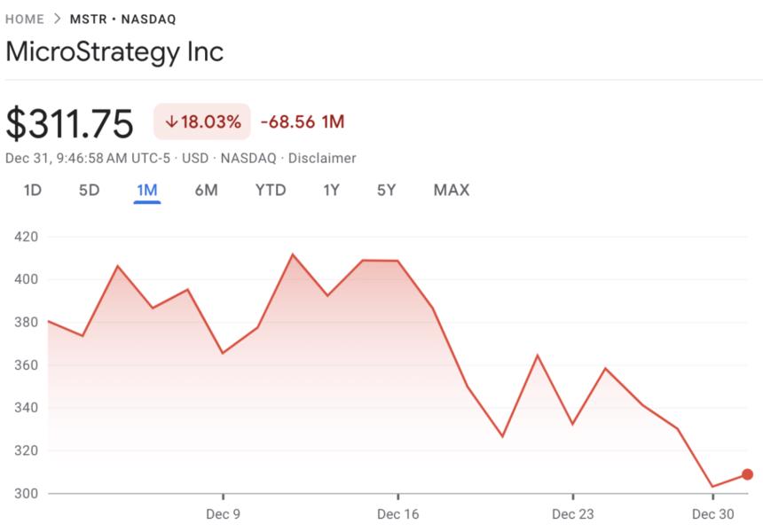Screen dimensions: 763x532
Task: Open the Disclaimer link
Action: click(x=323, y=159)
